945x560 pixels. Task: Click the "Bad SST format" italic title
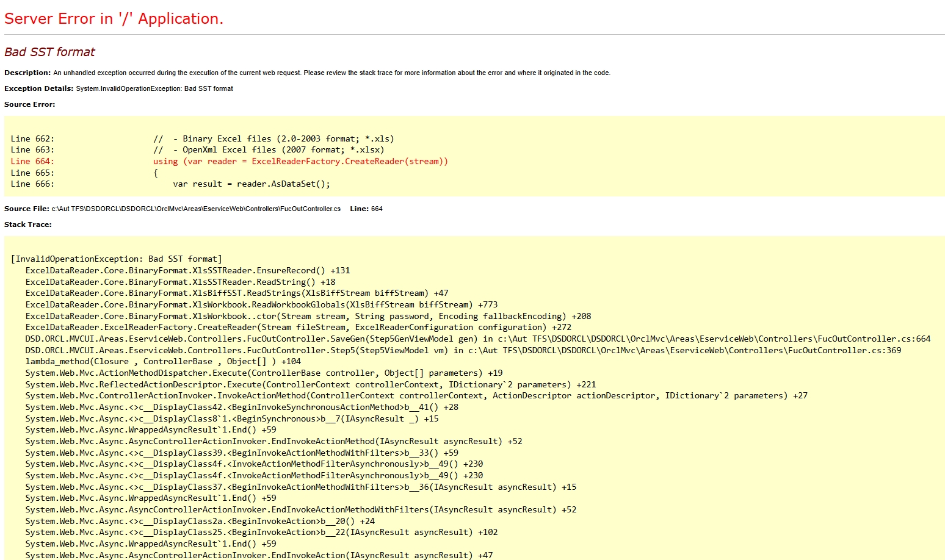pyautogui.click(x=49, y=52)
